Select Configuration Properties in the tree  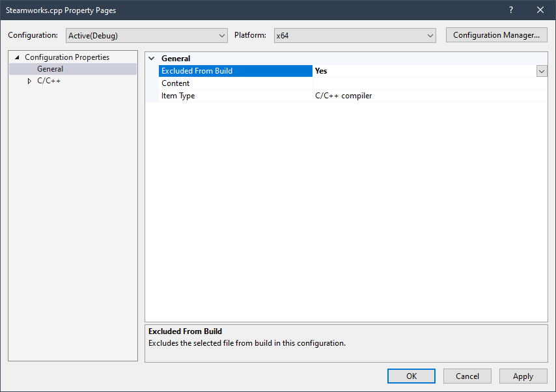coord(67,57)
